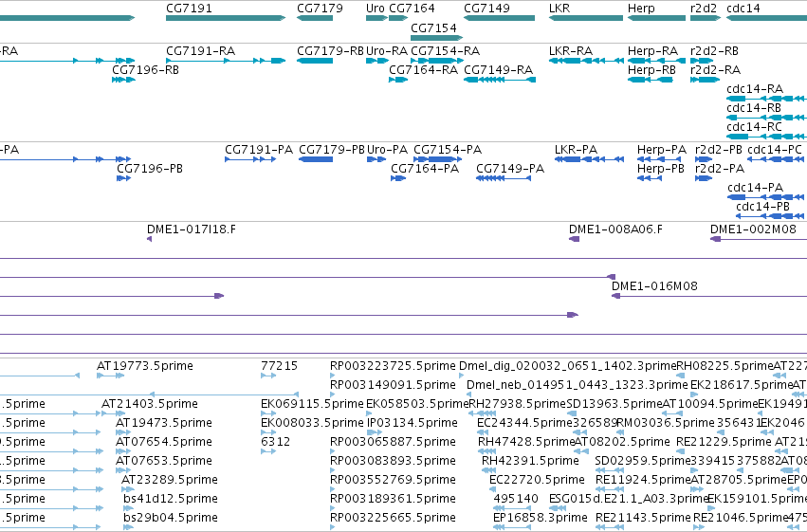
Task: Click the LKR-PA protein label
Action: (576, 150)
